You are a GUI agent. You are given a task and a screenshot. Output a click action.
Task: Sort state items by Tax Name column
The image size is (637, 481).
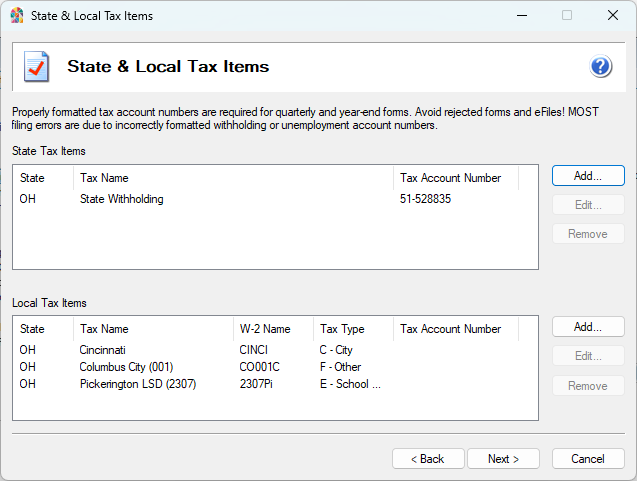233,178
